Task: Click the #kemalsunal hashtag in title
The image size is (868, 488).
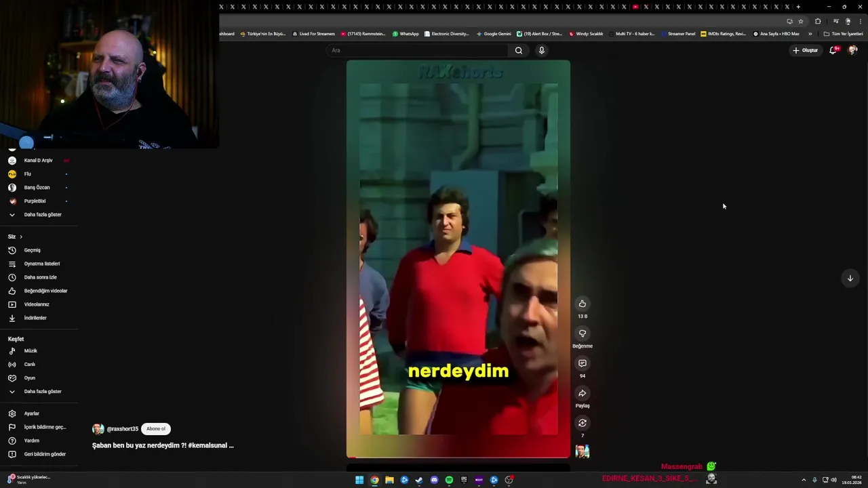Action: pos(208,445)
